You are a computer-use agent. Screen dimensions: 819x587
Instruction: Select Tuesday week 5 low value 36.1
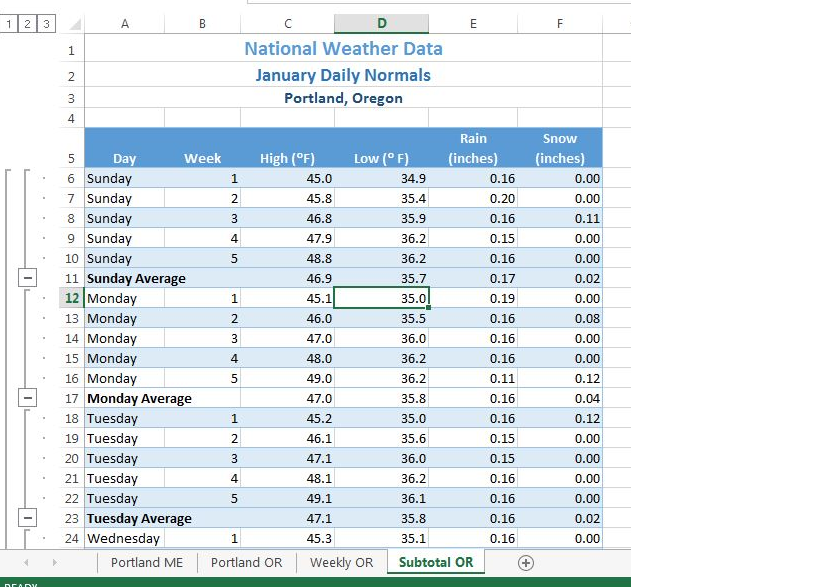381,498
